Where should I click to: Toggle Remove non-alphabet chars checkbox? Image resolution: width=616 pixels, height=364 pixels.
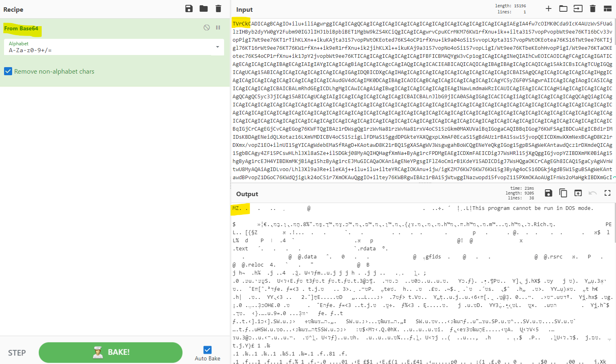pyautogui.click(x=8, y=71)
